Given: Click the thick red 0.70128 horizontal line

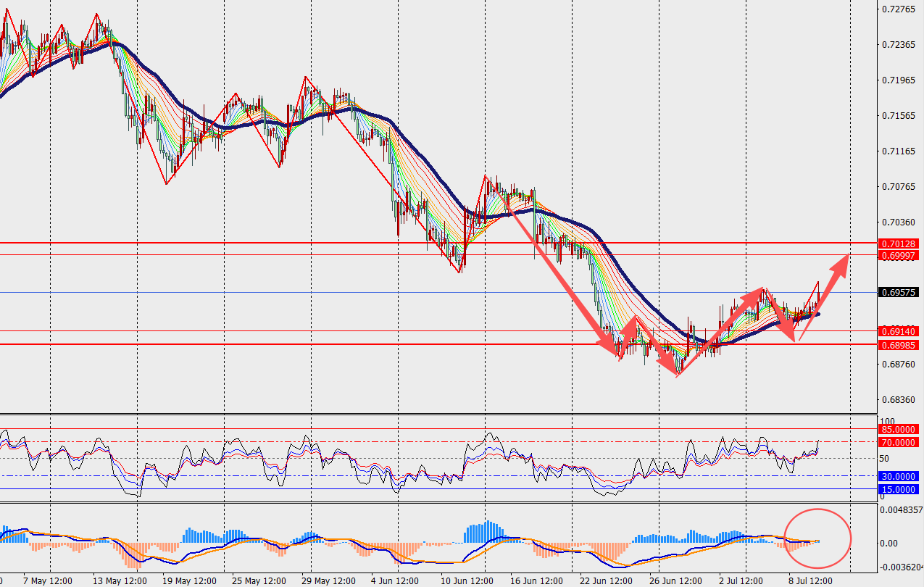Looking at the screenshot, I should click(438, 243).
